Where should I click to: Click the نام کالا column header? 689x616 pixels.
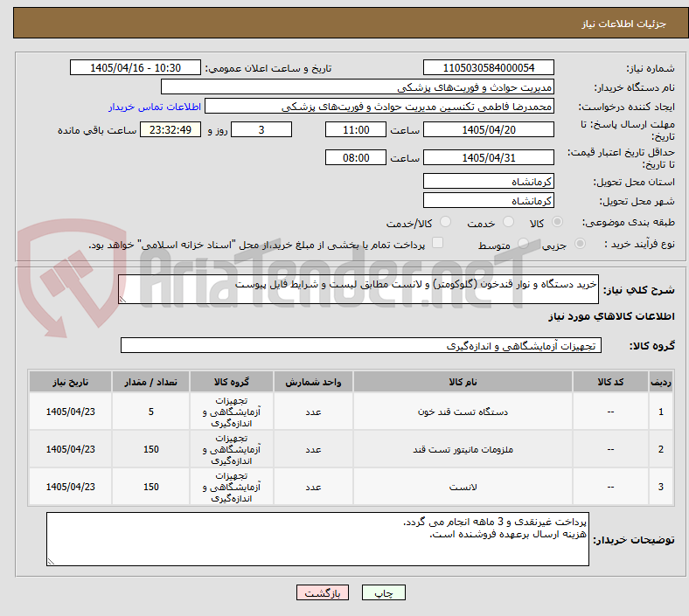(463, 382)
